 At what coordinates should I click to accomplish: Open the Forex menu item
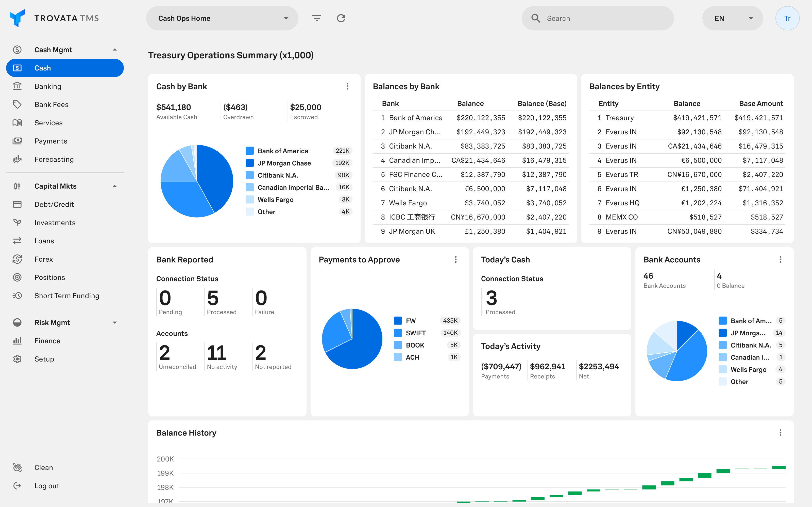(44, 259)
